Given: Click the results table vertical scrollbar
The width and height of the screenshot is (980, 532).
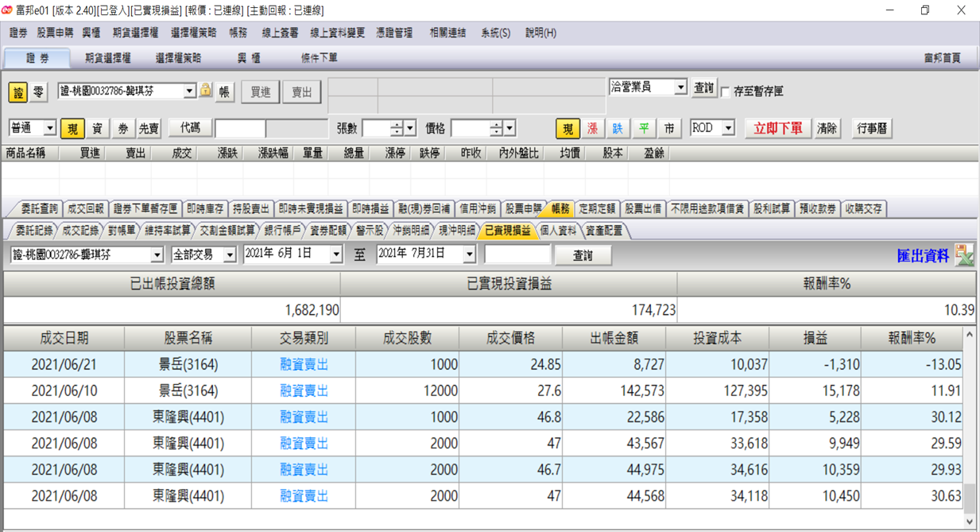Looking at the screenshot, I should (x=970, y=428).
